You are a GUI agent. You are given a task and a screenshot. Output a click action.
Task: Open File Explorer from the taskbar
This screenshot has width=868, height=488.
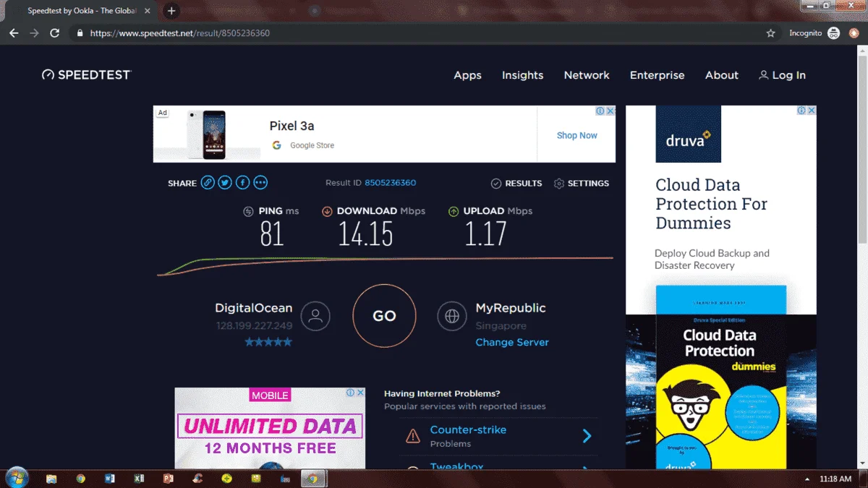click(51, 479)
